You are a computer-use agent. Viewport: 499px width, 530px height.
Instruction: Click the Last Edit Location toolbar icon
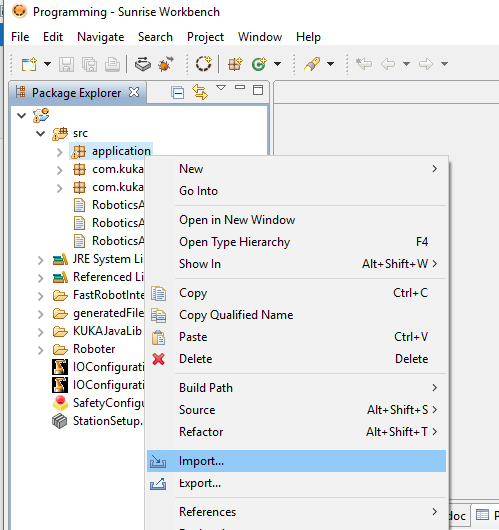(x=364, y=64)
